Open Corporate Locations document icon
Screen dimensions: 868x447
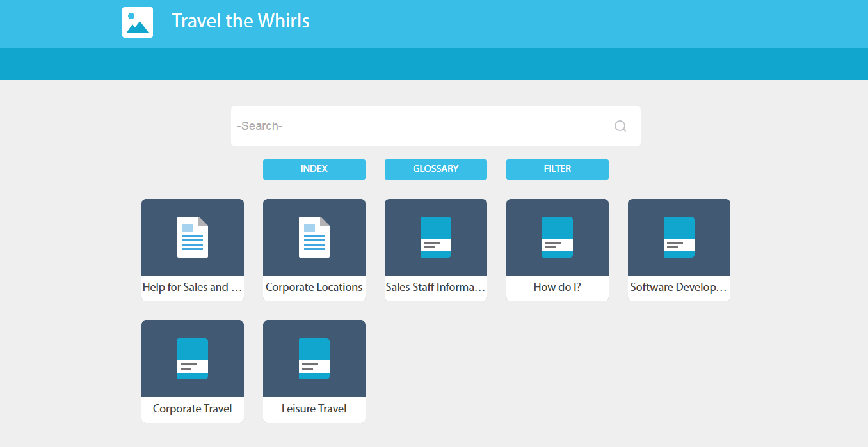click(314, 237)
